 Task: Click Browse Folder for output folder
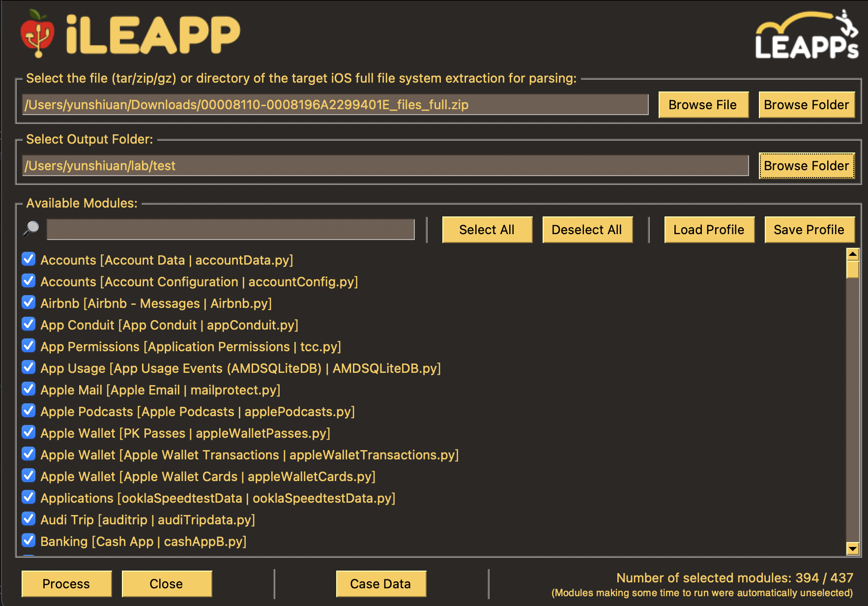807,166
